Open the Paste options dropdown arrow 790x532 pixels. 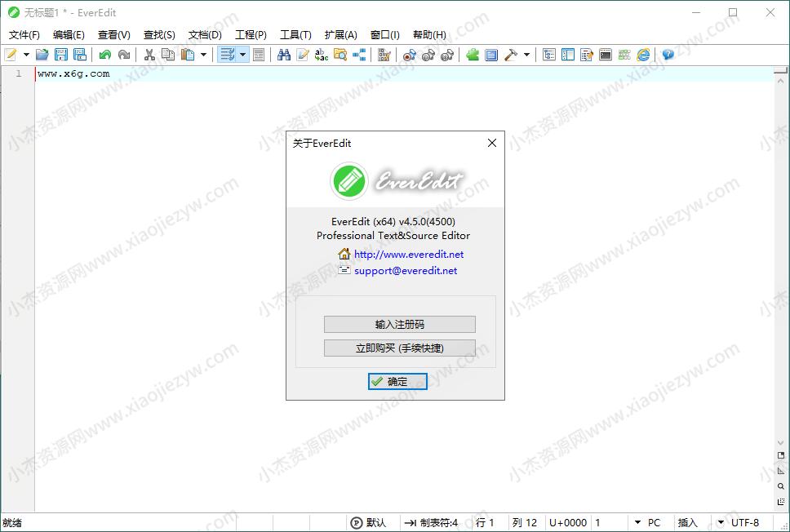[203, 55]
